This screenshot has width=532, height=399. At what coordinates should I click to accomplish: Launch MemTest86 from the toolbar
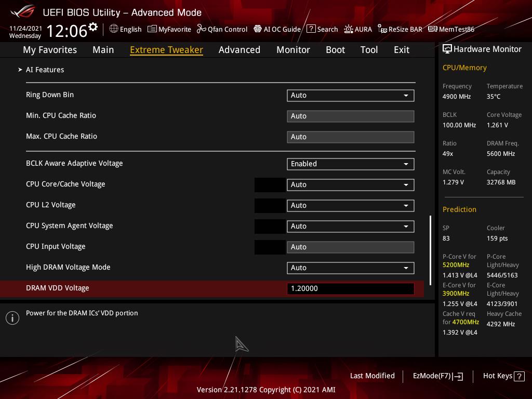pyautogui.click(x=451, y=29)
